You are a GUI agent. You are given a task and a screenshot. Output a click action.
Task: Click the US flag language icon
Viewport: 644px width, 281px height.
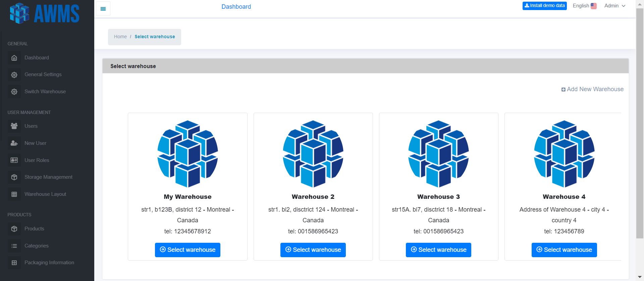click(594, 6)
